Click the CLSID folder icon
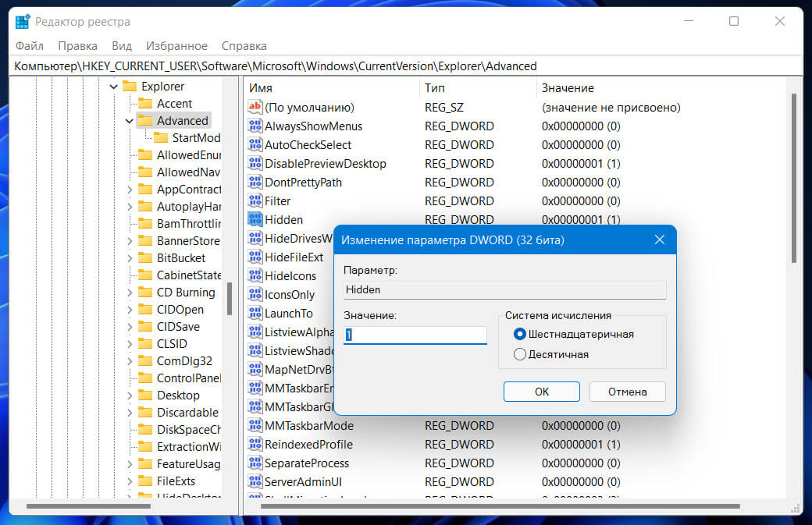This screenshot has height=525, width=812. click(145, 343)
